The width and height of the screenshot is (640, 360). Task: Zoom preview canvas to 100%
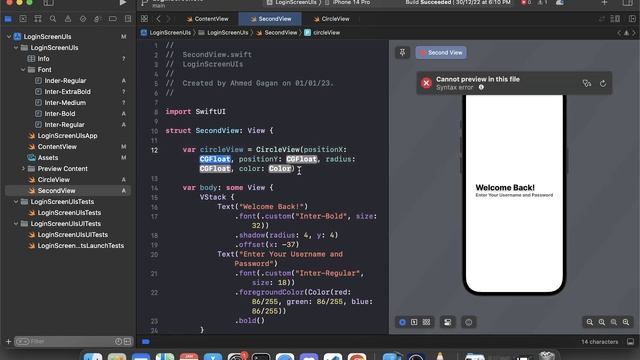(x=602, y=322)
